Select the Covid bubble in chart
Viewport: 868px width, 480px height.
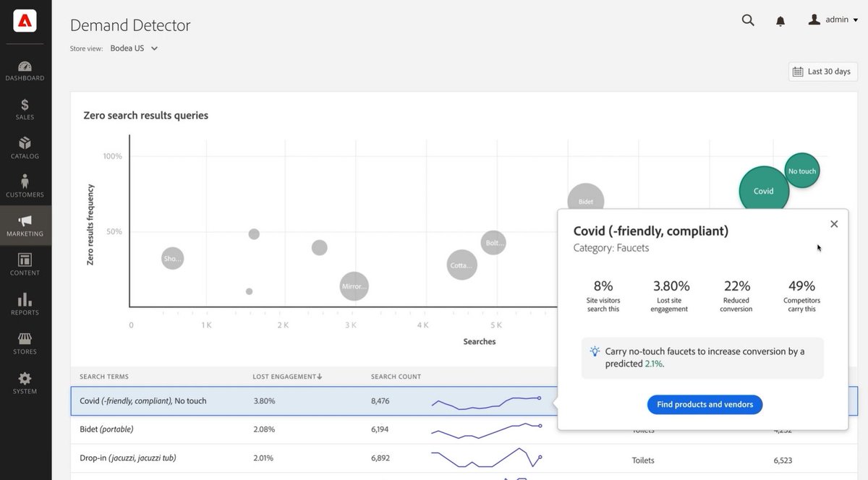point(764,191)
